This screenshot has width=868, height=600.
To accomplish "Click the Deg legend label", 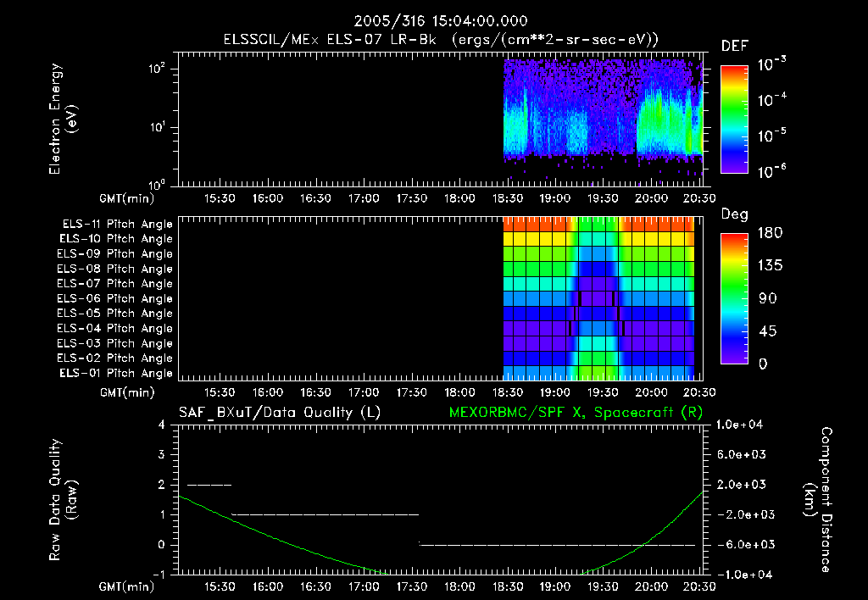I will click(735, 214).
